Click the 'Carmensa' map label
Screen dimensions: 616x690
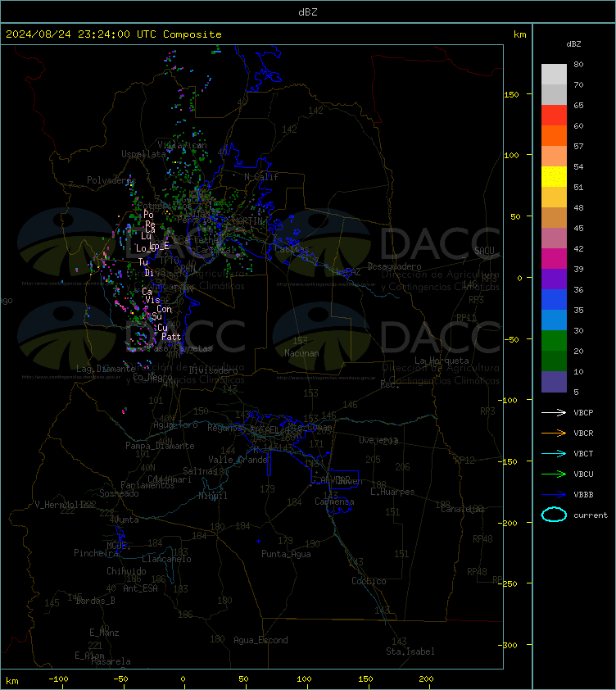click(334, 502)
